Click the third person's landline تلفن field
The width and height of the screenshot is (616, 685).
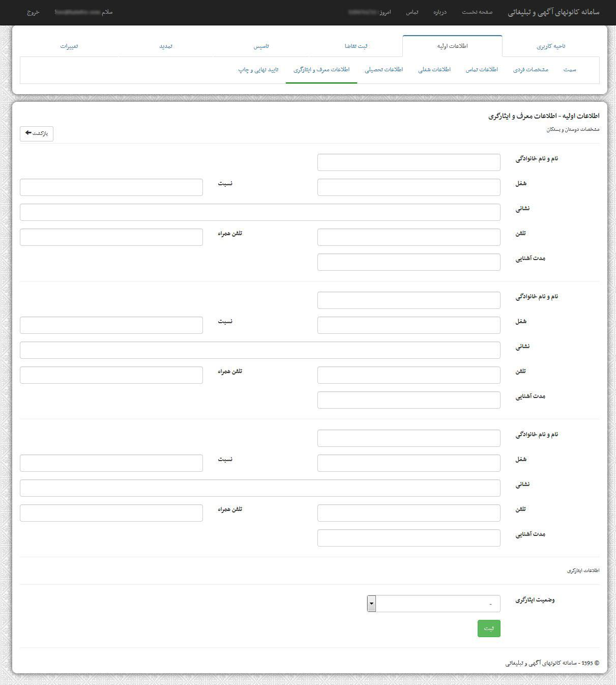(409, 513)
